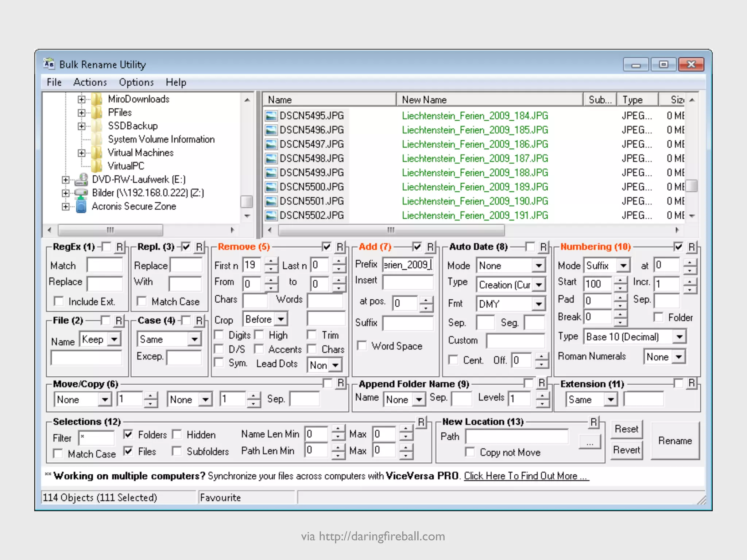Click the R reset icon for Remove (5)
Image resolution: width=747 pixels, height=560 pixels.
coord(340,247)
